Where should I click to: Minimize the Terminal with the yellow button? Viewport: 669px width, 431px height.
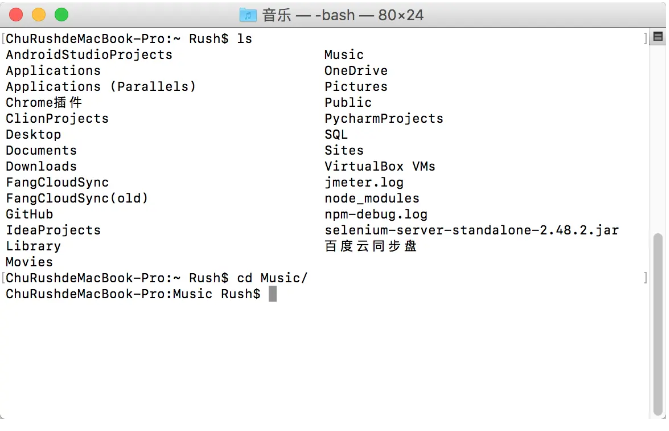point(39,15)
